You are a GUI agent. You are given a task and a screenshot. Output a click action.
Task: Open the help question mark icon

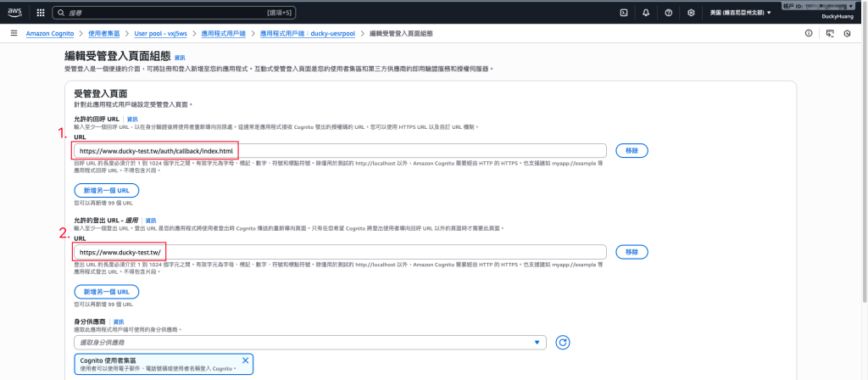pos(668,12)
